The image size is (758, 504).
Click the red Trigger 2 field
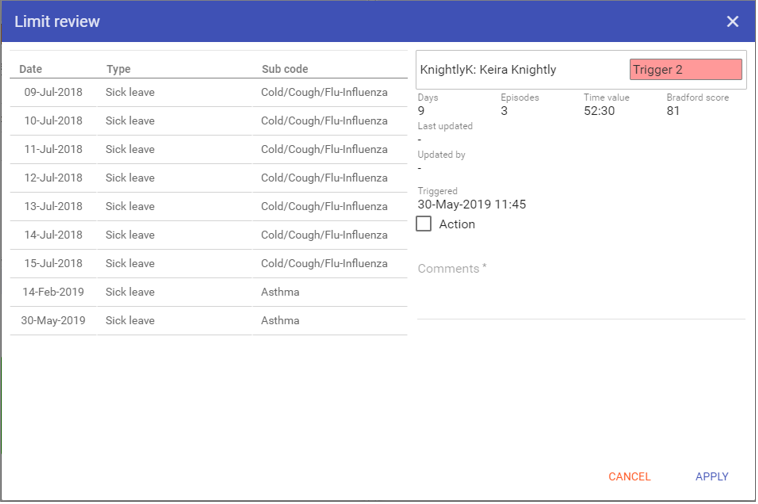(685, 70)
